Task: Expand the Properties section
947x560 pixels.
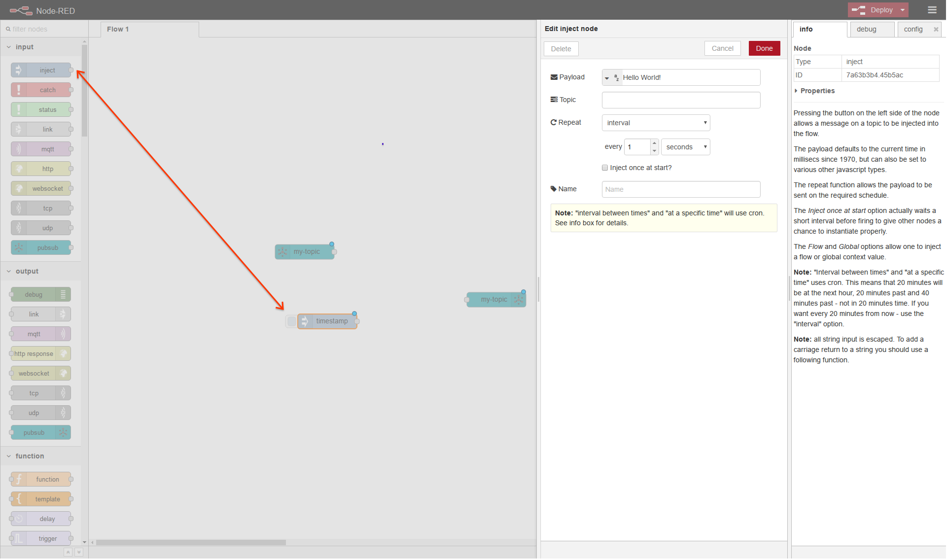Action: [816, 91]
